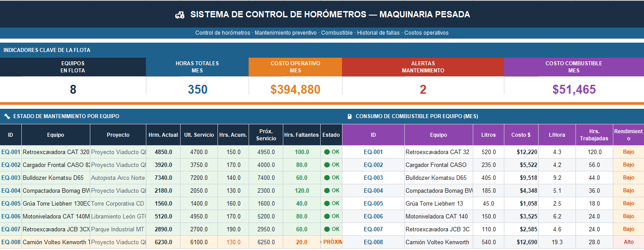
Task: Click the Alertas Mantenimiento value 2
Action: 423,90
